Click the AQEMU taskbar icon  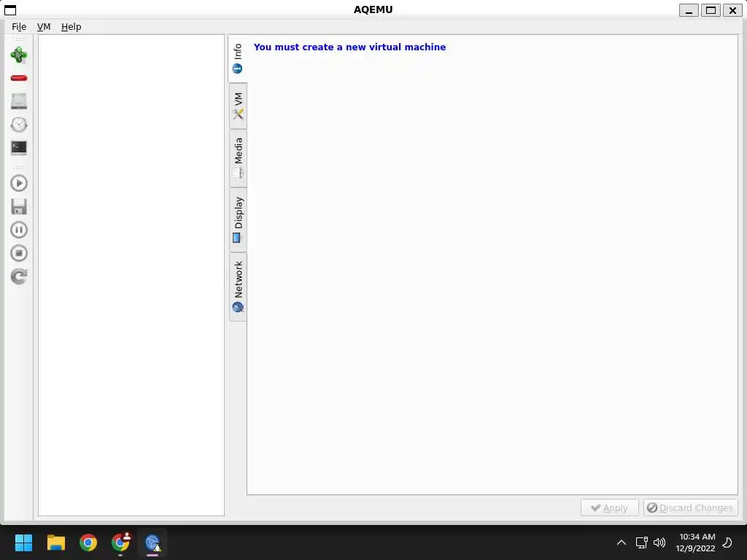tap(152, 542)
